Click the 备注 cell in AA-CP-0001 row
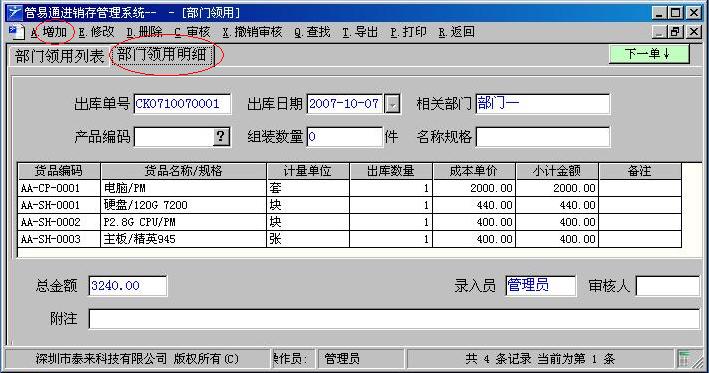709x373 pixels. click(x=640, y=188)
